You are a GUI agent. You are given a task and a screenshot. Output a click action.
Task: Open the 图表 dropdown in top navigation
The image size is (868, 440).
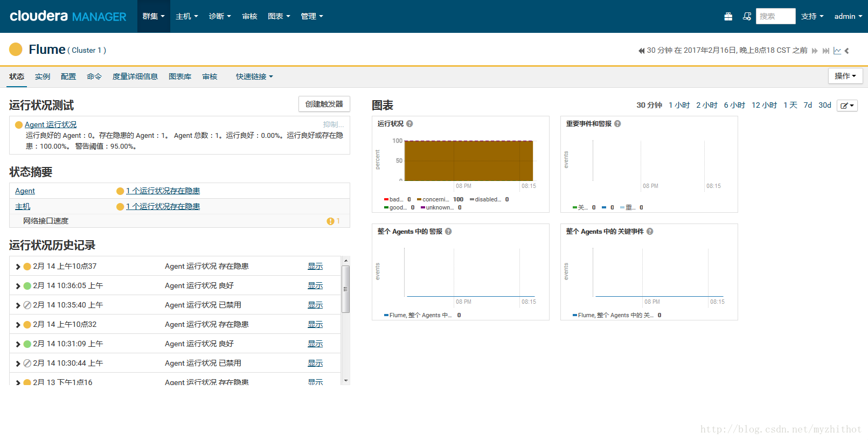(279, 16)
